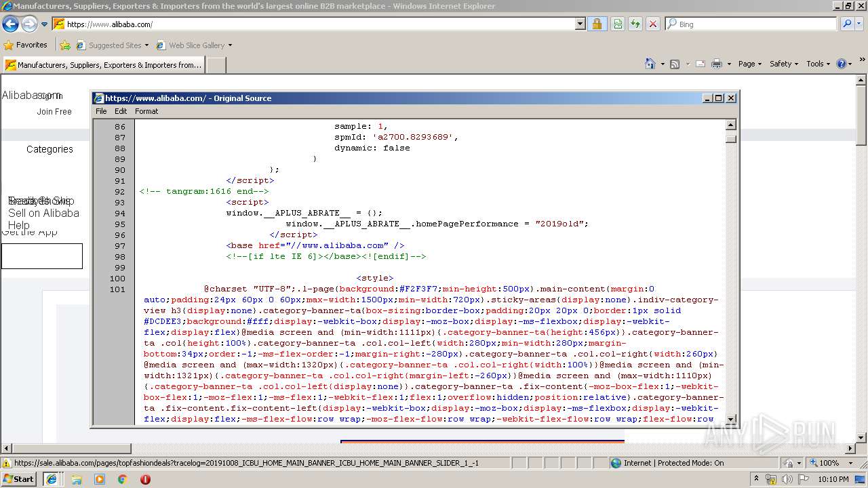The width and height of the screenshot is (868, 488).
Task: Open the security lock report icon
Action: point(597,24)
